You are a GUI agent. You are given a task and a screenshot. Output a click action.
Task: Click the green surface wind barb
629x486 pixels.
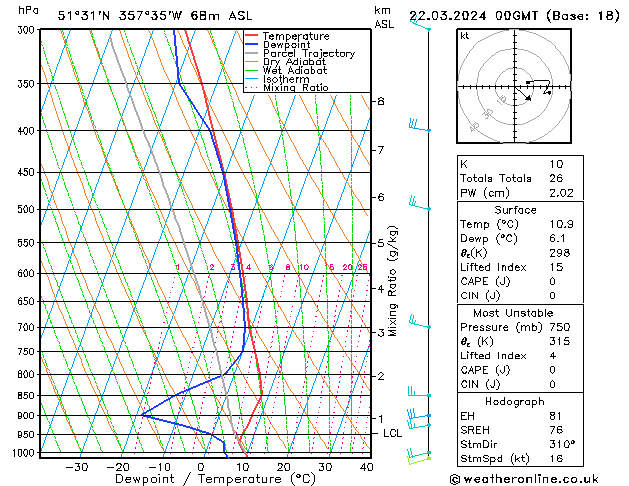coord(419,460)
